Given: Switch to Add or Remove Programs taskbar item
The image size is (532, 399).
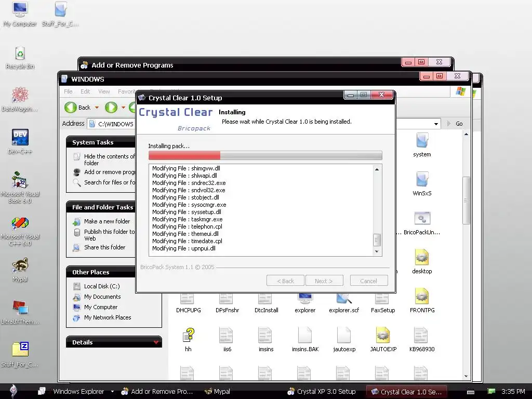Looking at the screenshot, I should click(157, 392).
